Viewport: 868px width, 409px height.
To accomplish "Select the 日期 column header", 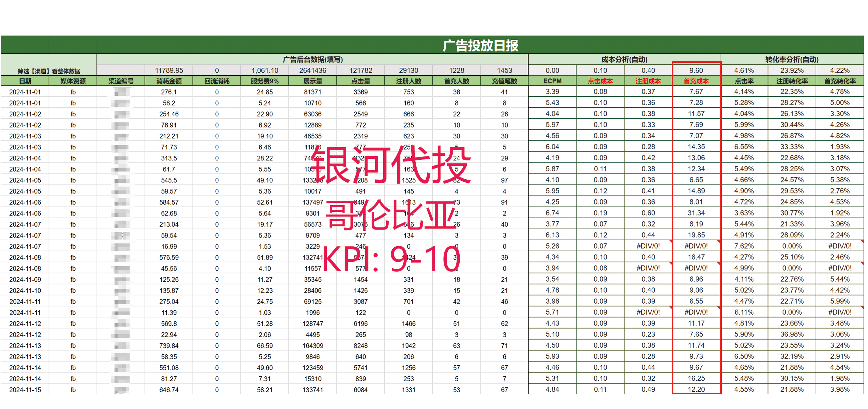I will pos(25,81).
